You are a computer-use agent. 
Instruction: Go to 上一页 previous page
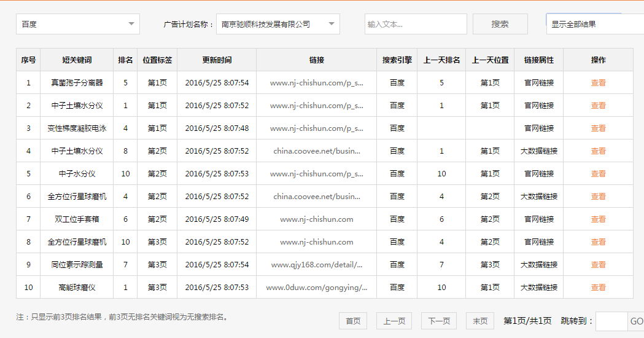tap(394, 321)
